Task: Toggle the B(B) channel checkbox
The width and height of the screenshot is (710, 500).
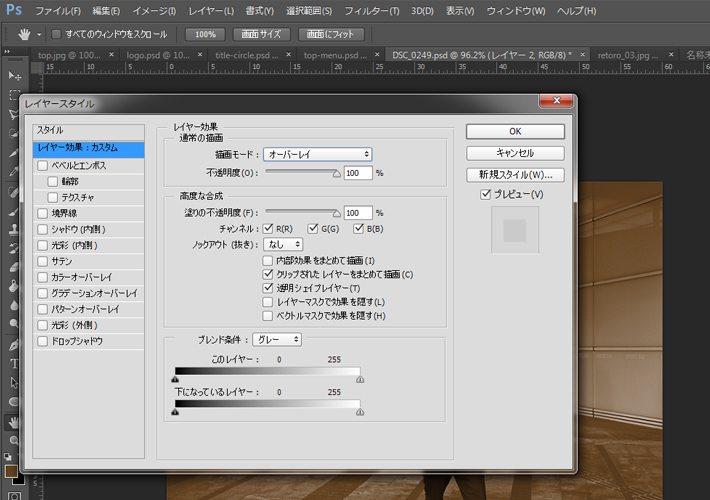Action: pos(358,229)
